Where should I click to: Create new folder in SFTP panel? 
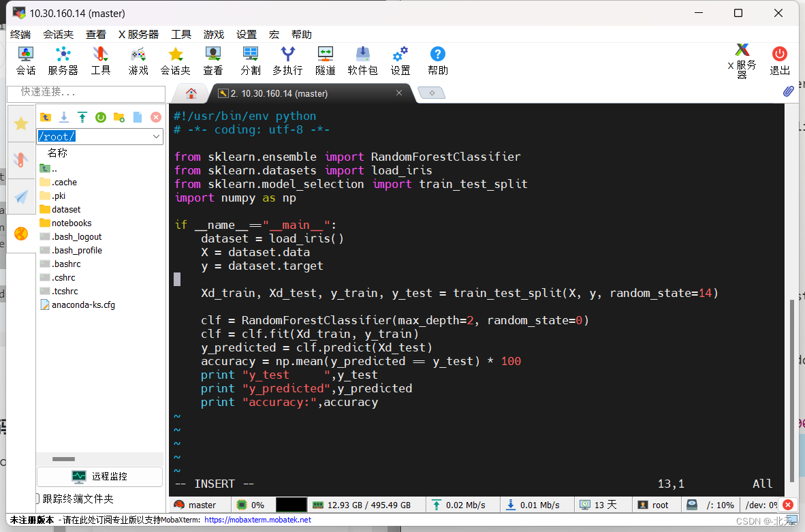coord(118,116)
